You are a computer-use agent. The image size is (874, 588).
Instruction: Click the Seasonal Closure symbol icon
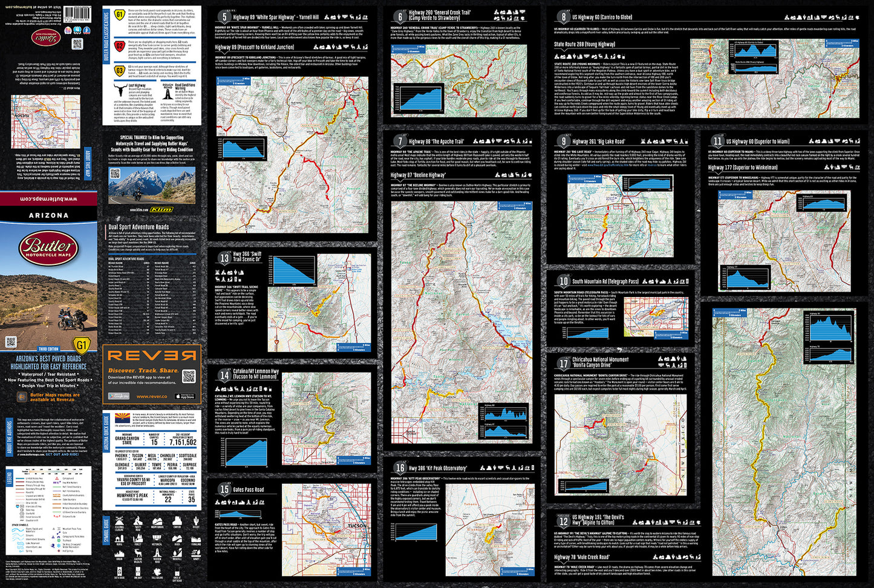pyautogui.click(x=120, y=521)
